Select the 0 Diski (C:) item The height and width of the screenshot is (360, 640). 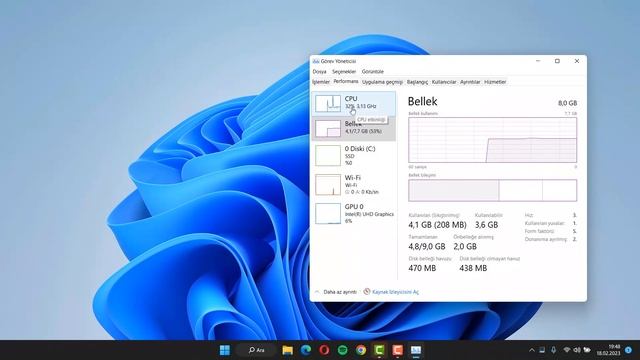pos(353,156)
